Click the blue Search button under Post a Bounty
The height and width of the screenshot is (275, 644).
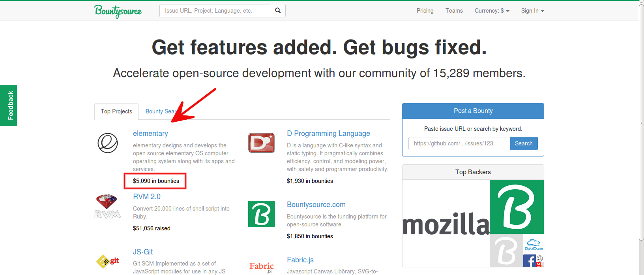point(524,143)
